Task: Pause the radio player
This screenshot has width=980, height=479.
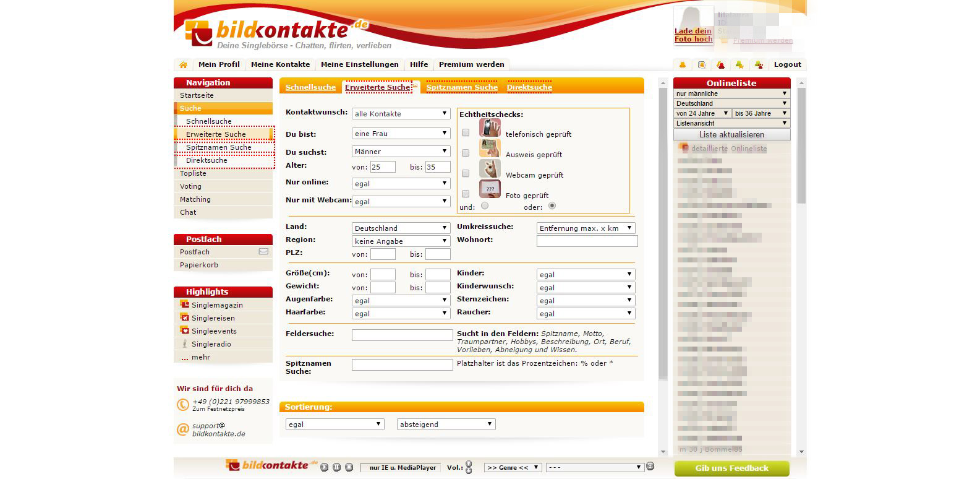Action: [x=337, y=467]
